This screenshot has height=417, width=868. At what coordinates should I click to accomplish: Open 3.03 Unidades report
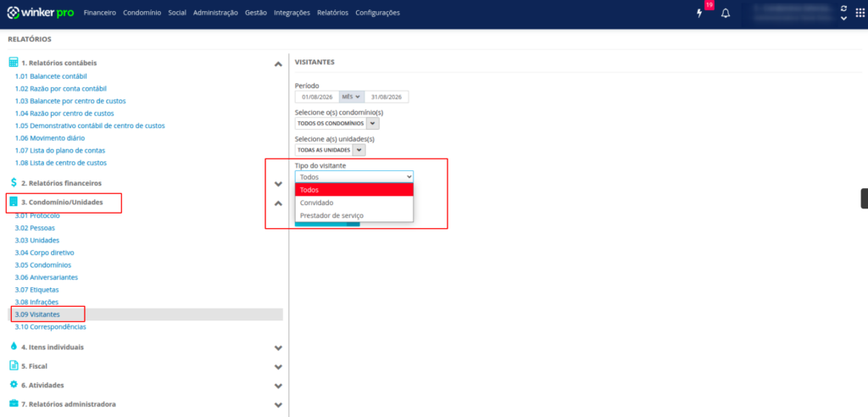point(37,241)
